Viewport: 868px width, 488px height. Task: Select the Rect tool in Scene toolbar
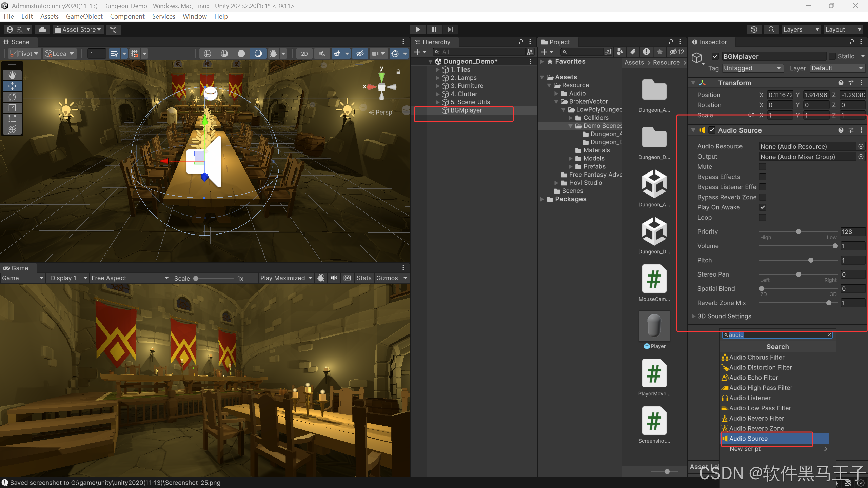coord(12,119)
